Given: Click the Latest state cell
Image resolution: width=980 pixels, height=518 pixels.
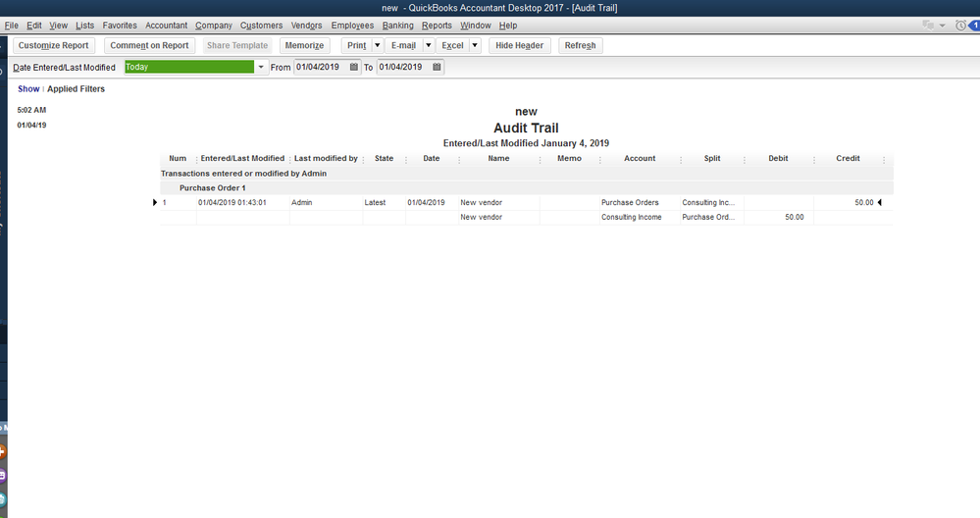Looking at the screenshot, I should pyautogui.click(x=375, y=202).
